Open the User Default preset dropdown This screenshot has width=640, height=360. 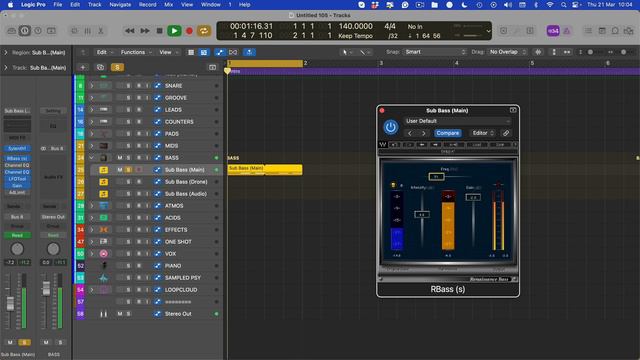coord(458,121)
